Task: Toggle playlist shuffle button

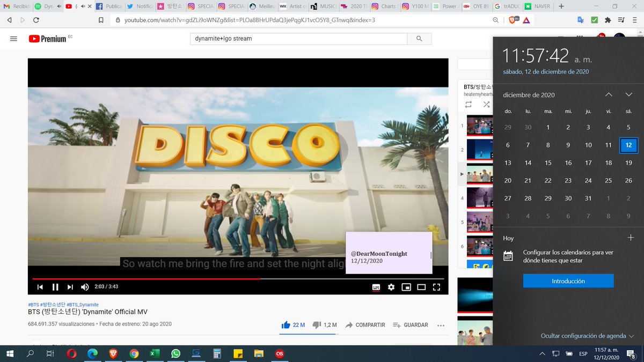Action: tap(486, 105)
